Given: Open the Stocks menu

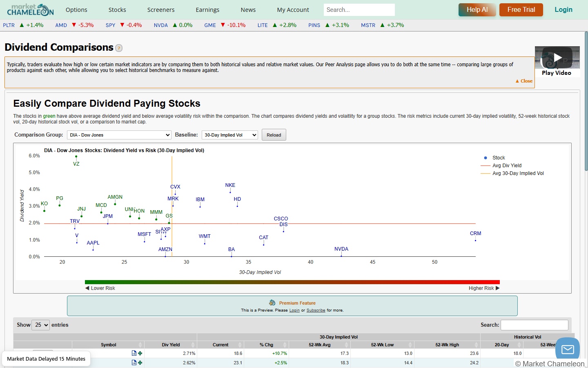Looking at the screenshot, I should coord(117,10).
